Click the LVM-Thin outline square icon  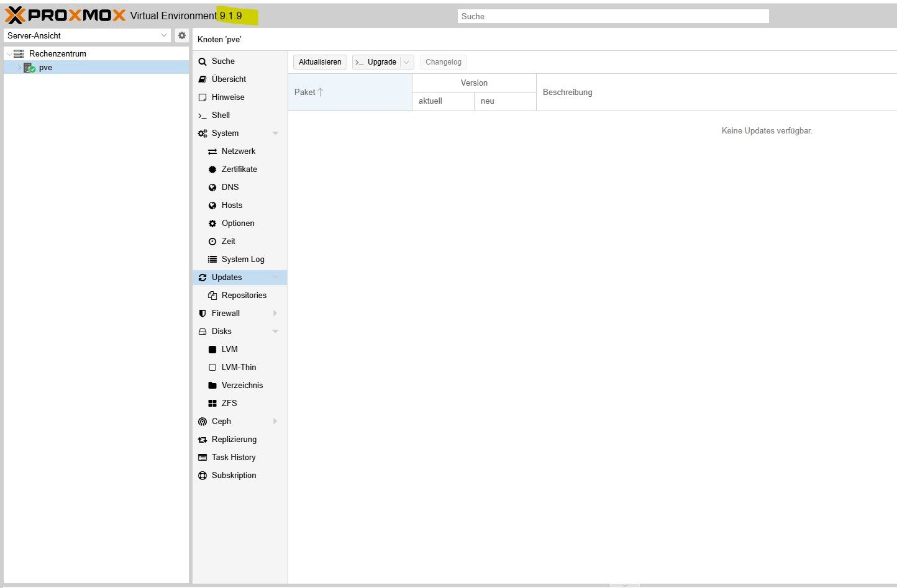tap(212, 368)
